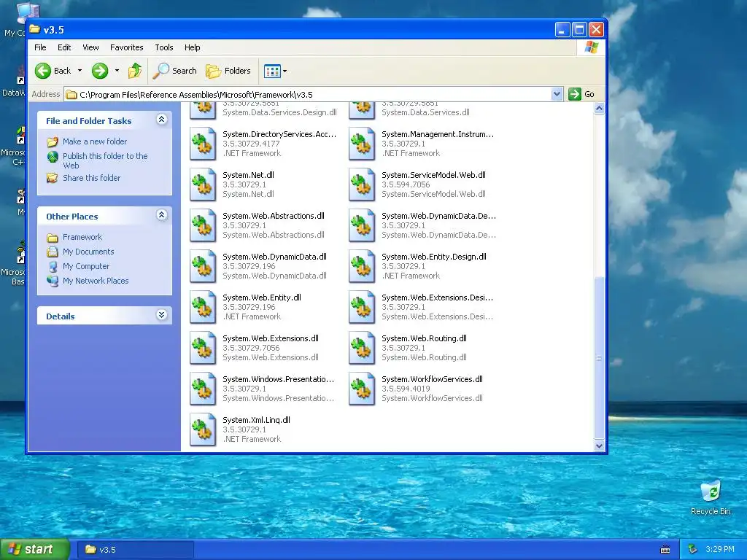Image resolution: width=747 pixels, height=560 pixels.
Task: Select the System.Web.Extensions.Desi... dll icon
Action: point(362,307)
